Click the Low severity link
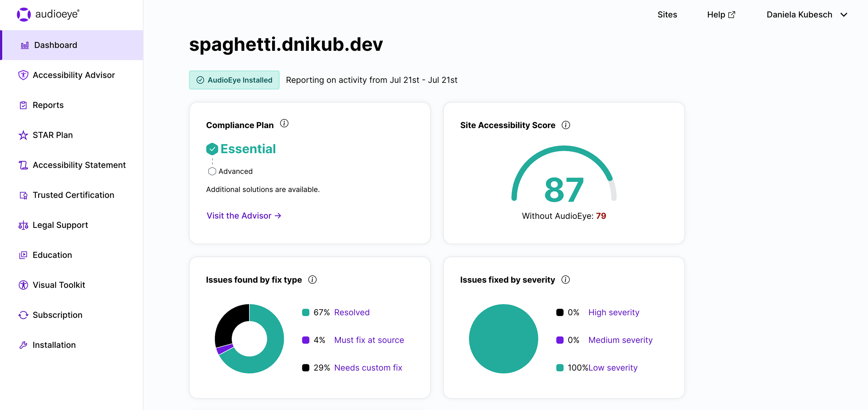This screenshot has height=410, width=868. point(613,368)
